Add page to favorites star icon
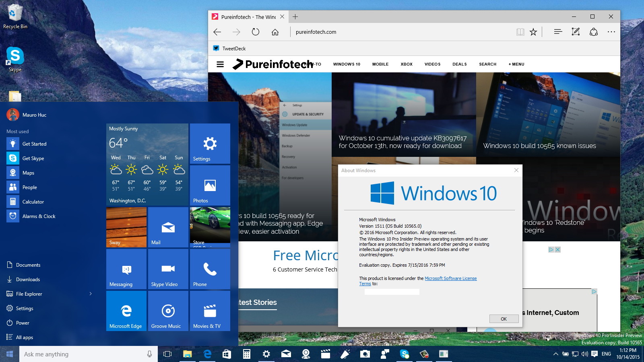This screenshot has height=362, width=644. [x=533, y=32]
